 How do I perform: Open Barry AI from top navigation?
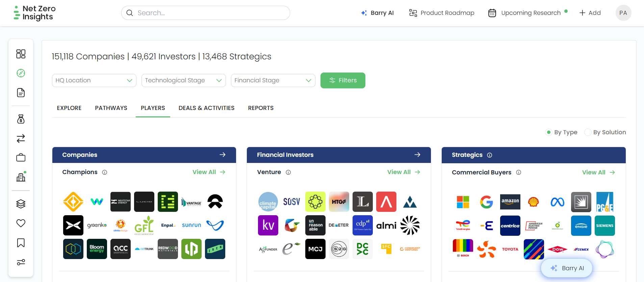point(377,13)
